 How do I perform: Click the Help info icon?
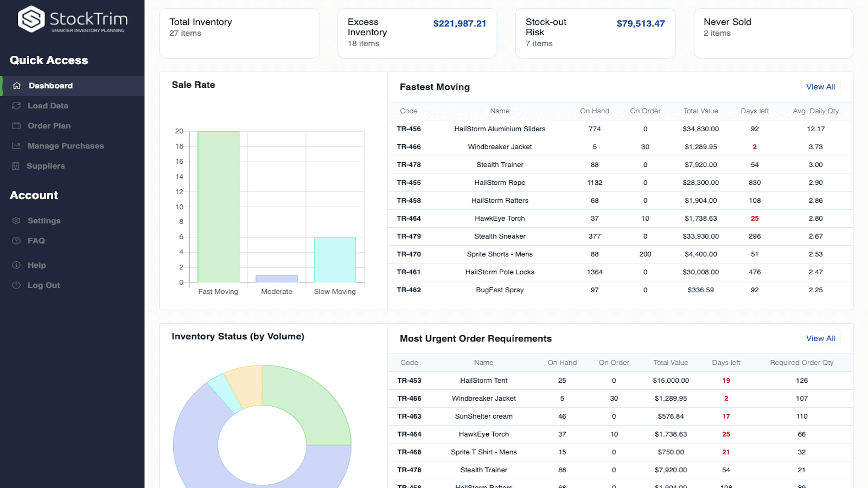(16, 265)
